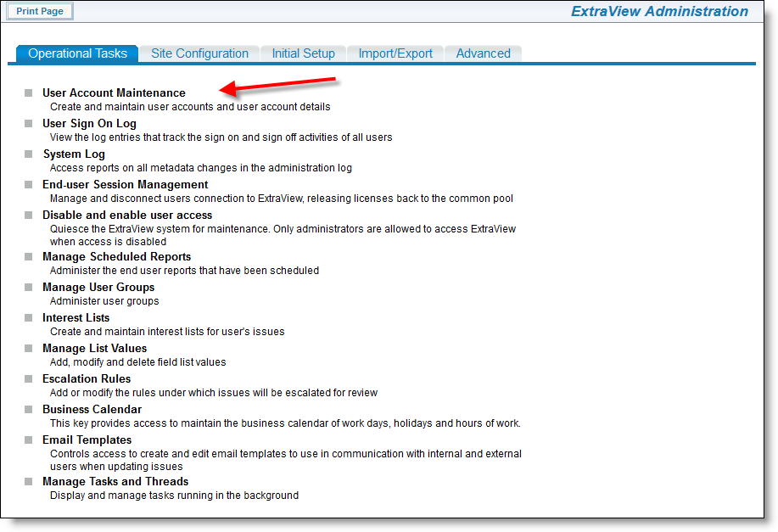778x532 pixels.
Task: Click the 'Administer user groups' description
Action: coord(104,301)
